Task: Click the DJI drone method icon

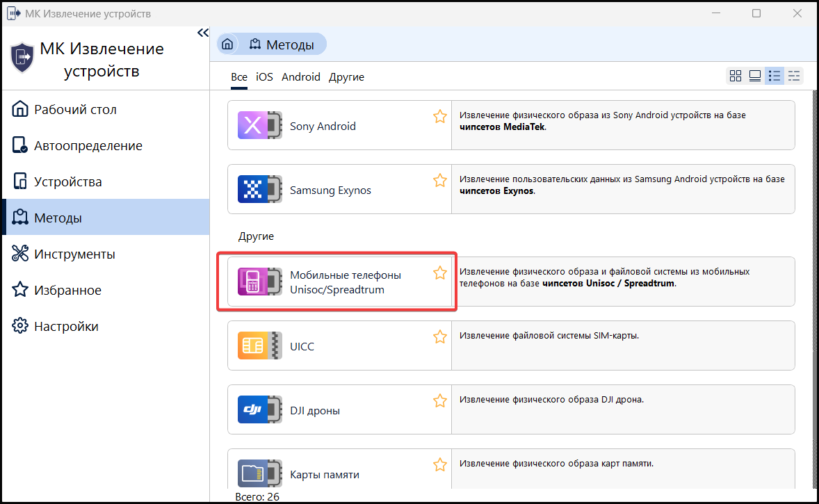Action: click(259, 409)
